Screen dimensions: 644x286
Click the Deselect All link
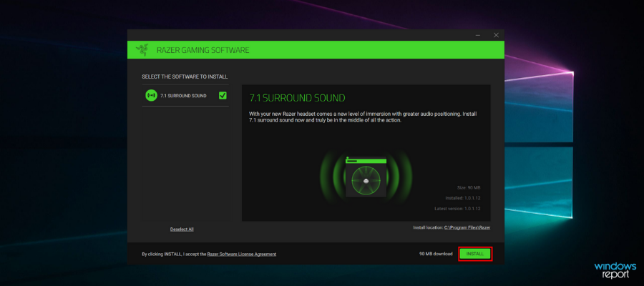pyautogui.click(x=182, y=230)
